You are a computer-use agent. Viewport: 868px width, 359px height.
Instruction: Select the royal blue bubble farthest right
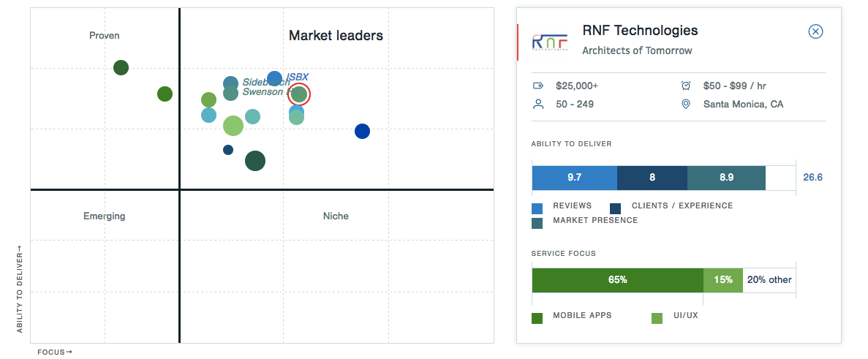point(362,132)
